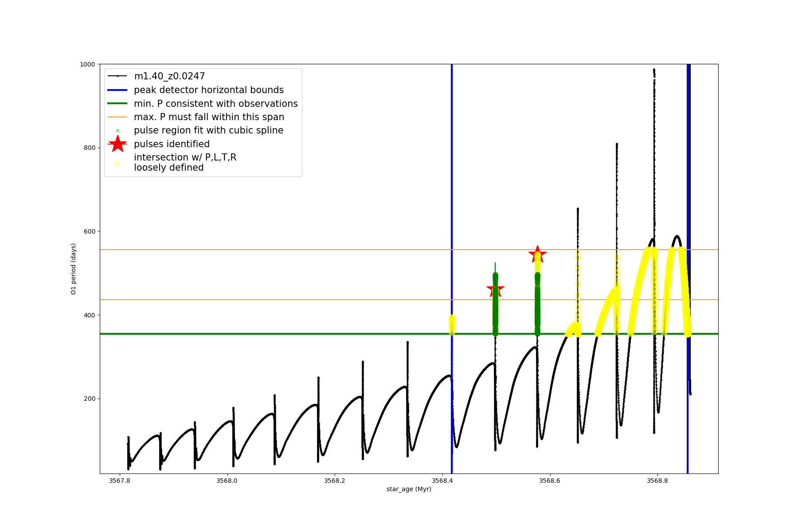Click the red star in the legend
Screen dimensions: 798x532
pos(117,144)
